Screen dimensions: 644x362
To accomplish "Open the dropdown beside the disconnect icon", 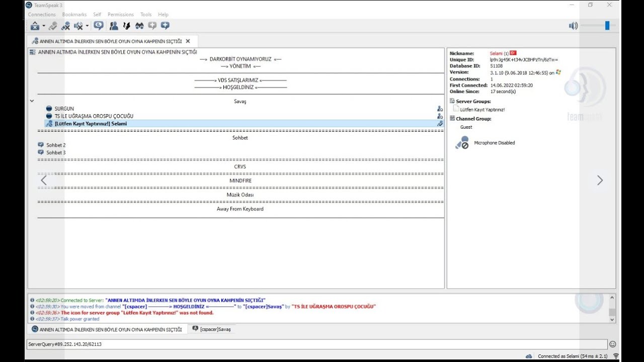I will (44, 26).
